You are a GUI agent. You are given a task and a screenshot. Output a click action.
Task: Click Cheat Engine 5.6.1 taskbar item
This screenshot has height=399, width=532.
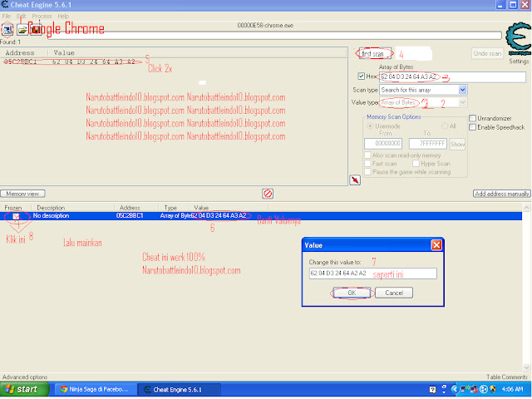pos(180,390)
